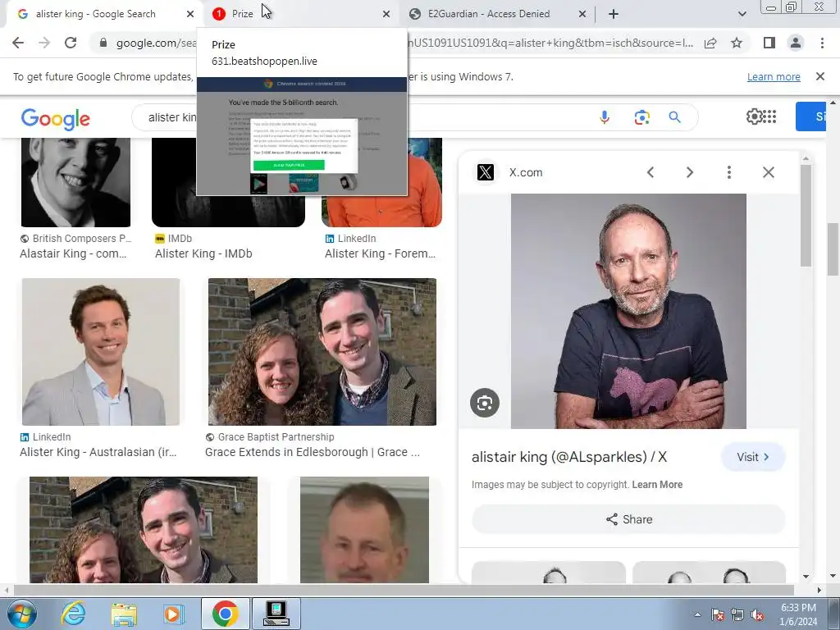Click the page vertical scrollbar thumb
The image size is (840, 630).
(x=833, y=249)
